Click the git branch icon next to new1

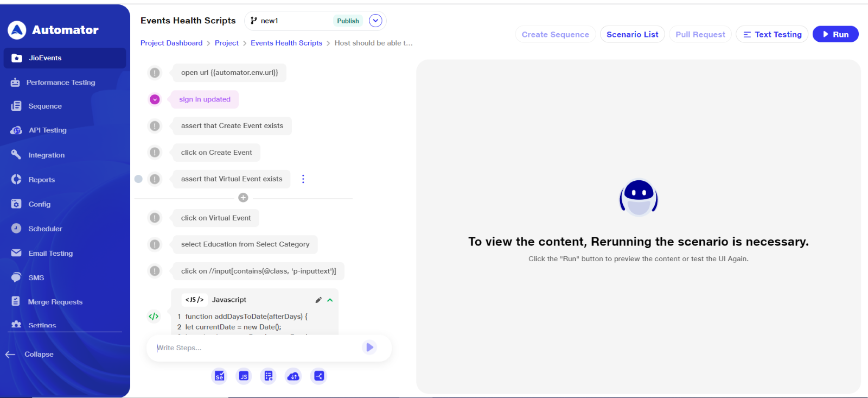[x=253, y=21]
